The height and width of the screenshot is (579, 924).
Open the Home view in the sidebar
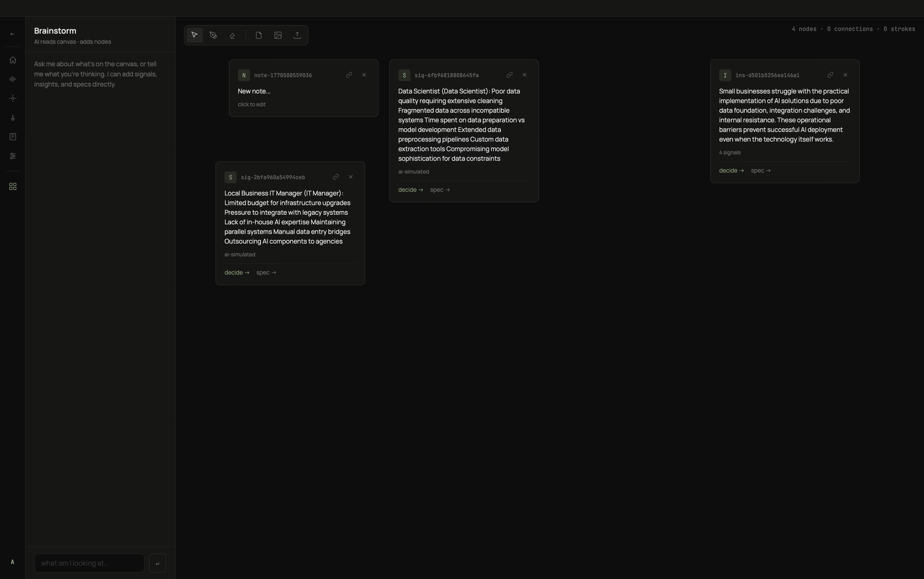[x=12, y=60]
